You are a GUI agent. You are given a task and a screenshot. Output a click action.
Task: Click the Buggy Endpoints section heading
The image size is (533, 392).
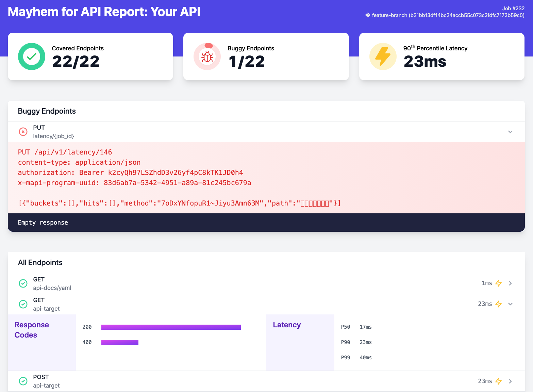tap(47, 111)
